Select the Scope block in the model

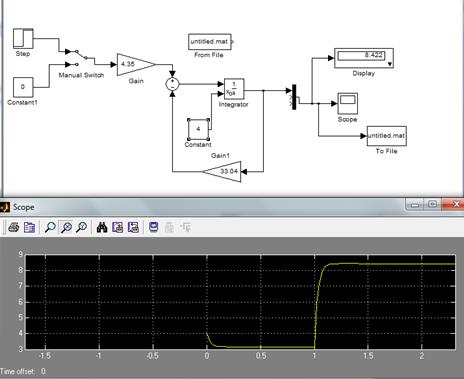348,104
